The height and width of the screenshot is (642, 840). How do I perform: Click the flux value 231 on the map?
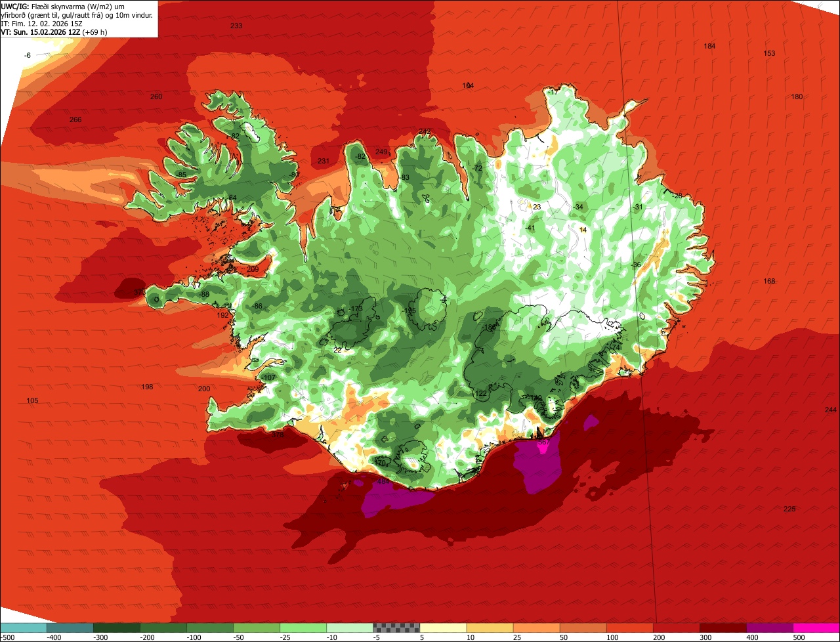[324, 161]
